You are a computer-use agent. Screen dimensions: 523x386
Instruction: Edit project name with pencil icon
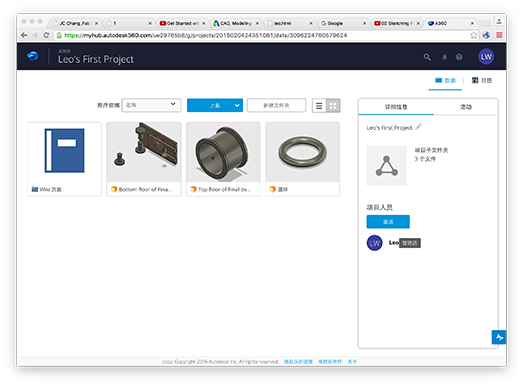(419, 127)
